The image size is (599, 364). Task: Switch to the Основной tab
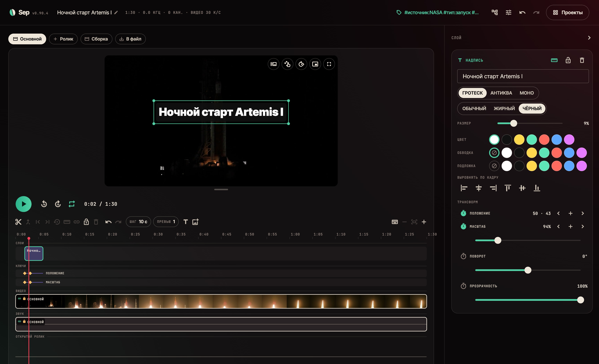pyautogui.click(x=27, y=39)
